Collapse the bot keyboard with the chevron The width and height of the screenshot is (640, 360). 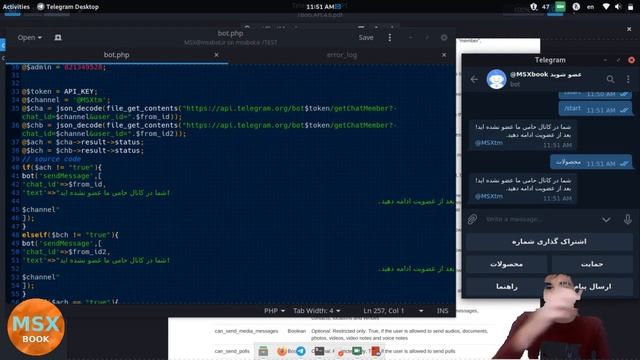point(606,220)
